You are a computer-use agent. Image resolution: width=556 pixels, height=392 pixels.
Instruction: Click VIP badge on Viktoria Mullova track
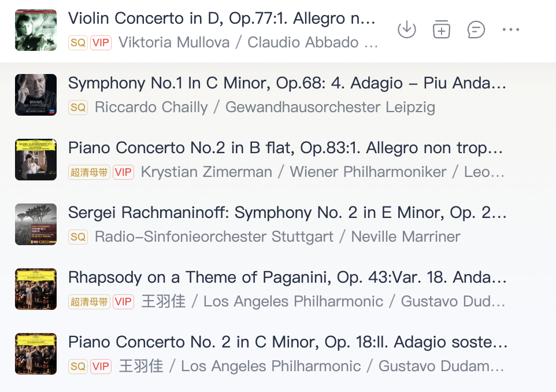[101, 43]
